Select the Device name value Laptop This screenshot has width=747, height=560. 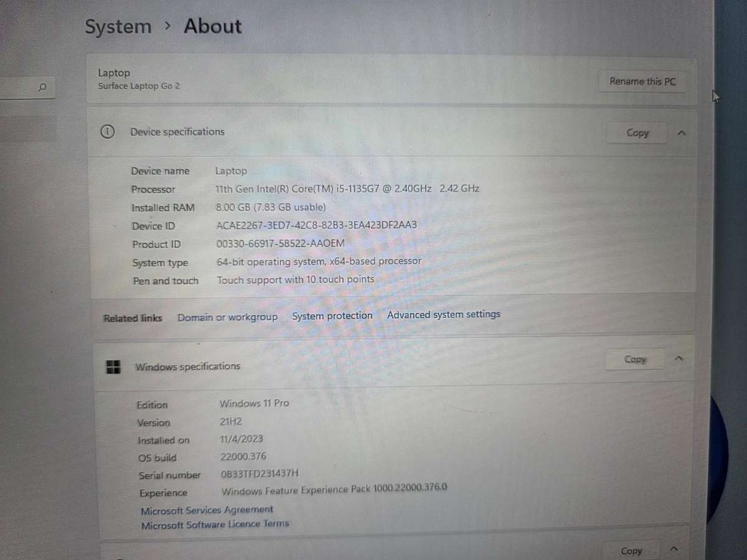tap(231, 170)
